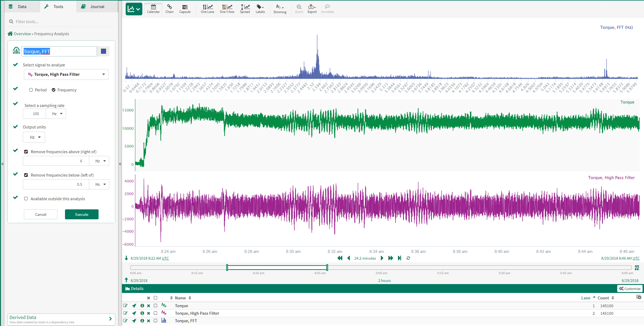Screen dimensions: 644x326
Task: Switch to Capsule time view
Action: point(184,9)
